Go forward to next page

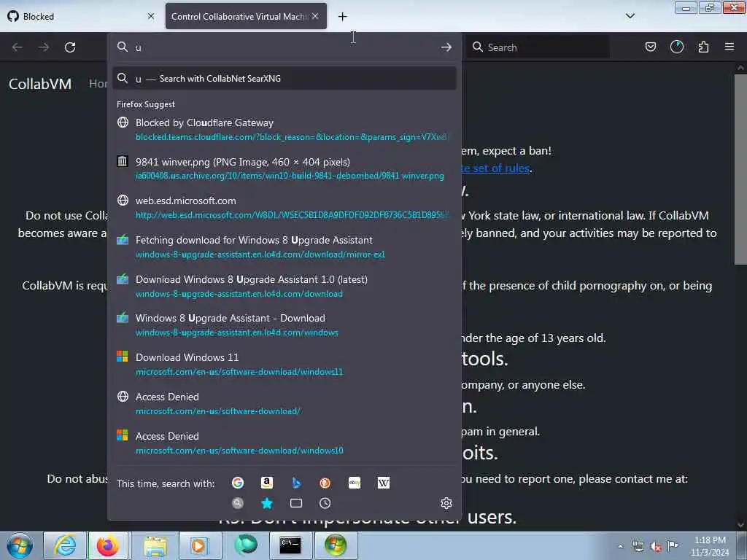(x=44, y=47)
